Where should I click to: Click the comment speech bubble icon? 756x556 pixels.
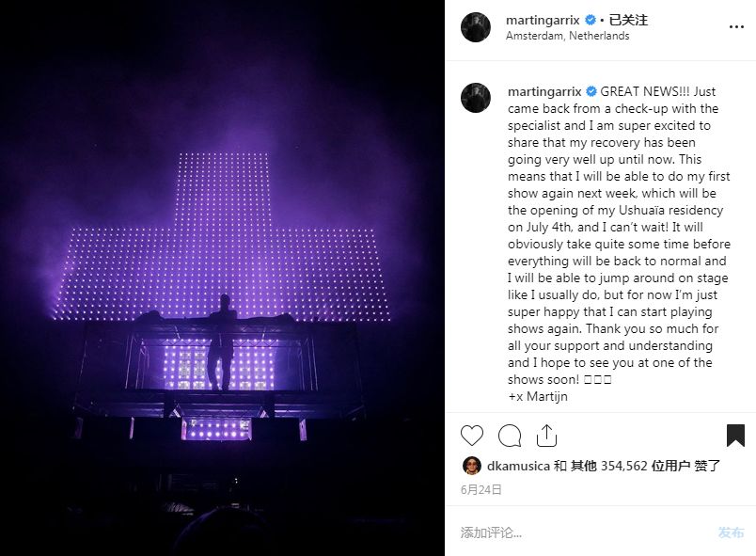click(x=510, y=436)
